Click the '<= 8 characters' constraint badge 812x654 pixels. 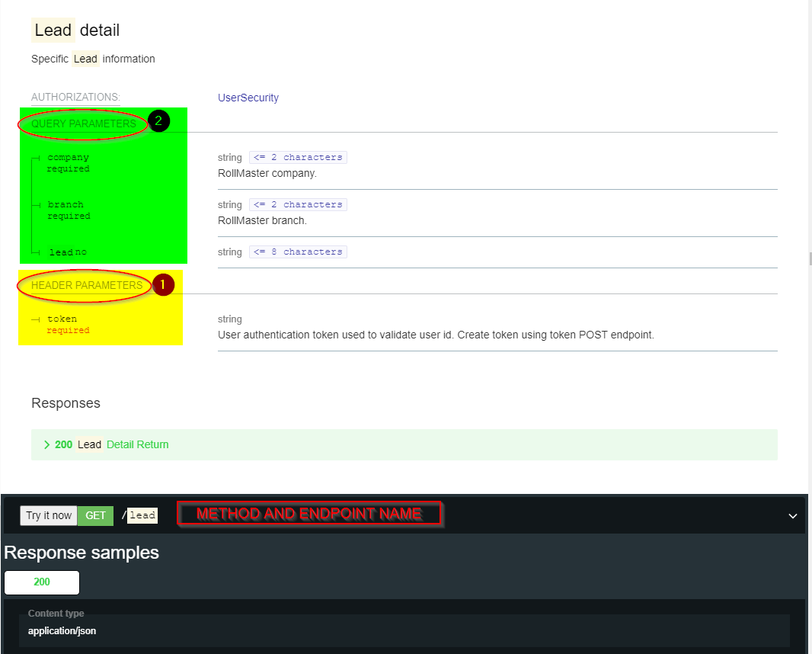click(298, 252)
